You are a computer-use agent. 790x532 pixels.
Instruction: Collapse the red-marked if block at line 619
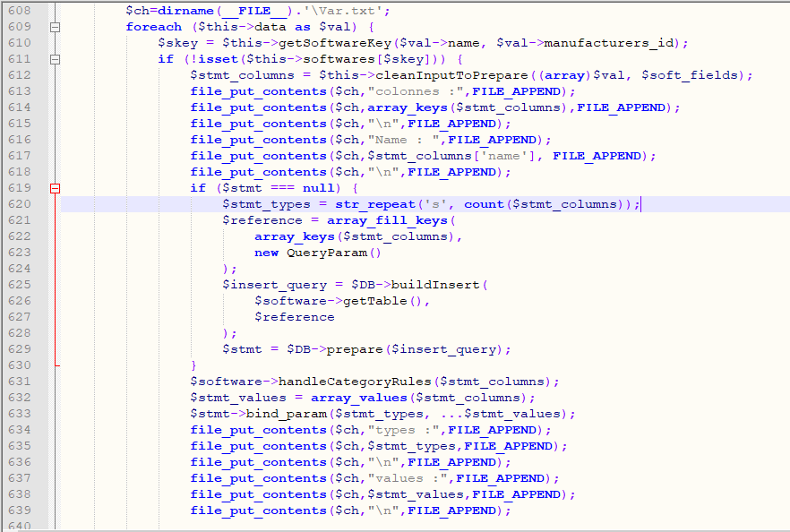coord(56,187)
